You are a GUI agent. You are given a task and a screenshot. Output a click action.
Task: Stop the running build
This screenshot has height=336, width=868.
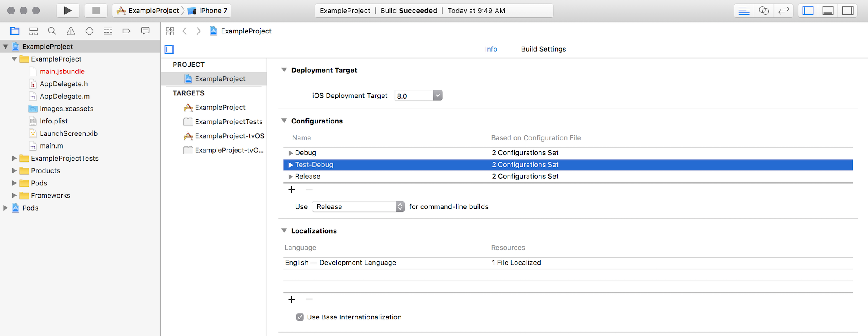point(96,11)
